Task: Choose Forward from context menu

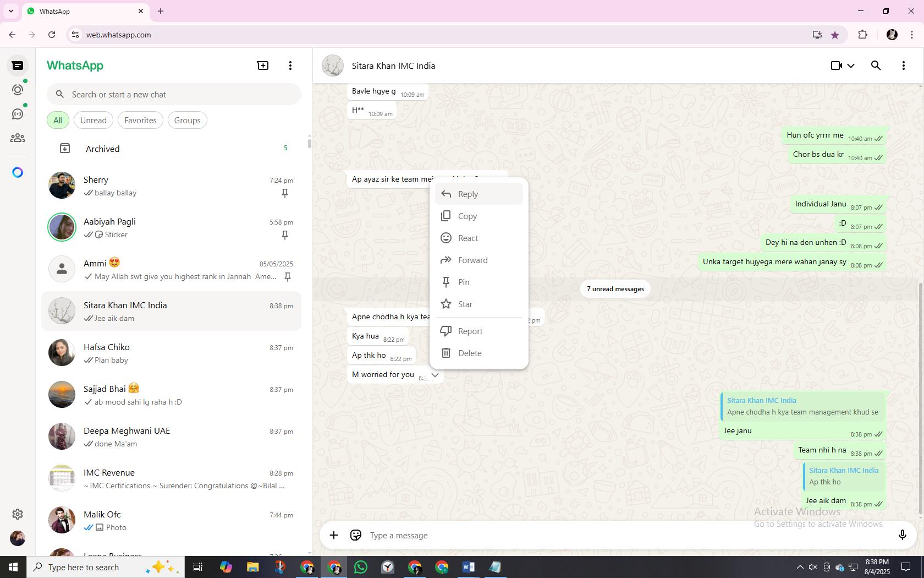Action: (x=479, y=260)
